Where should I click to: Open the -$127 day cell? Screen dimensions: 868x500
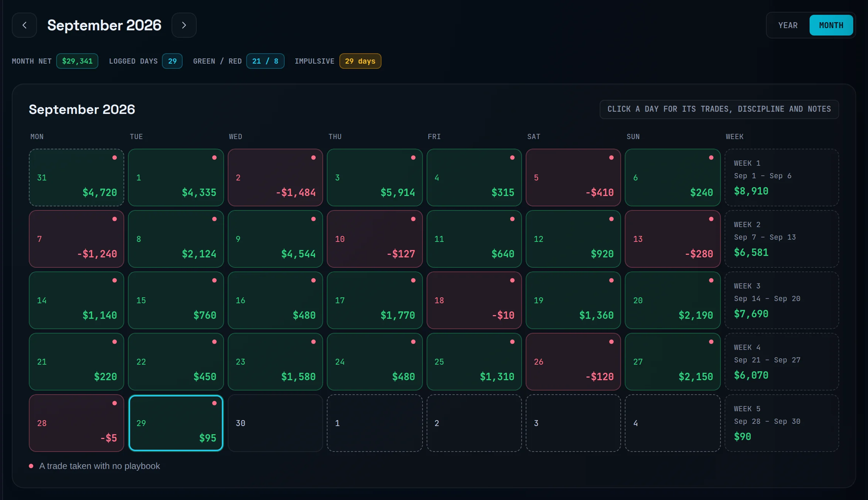point(375,239)
